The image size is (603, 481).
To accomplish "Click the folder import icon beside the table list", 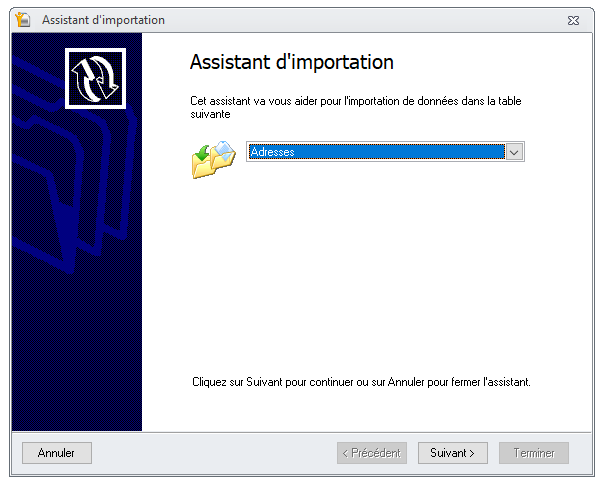I will coord(212,159).
